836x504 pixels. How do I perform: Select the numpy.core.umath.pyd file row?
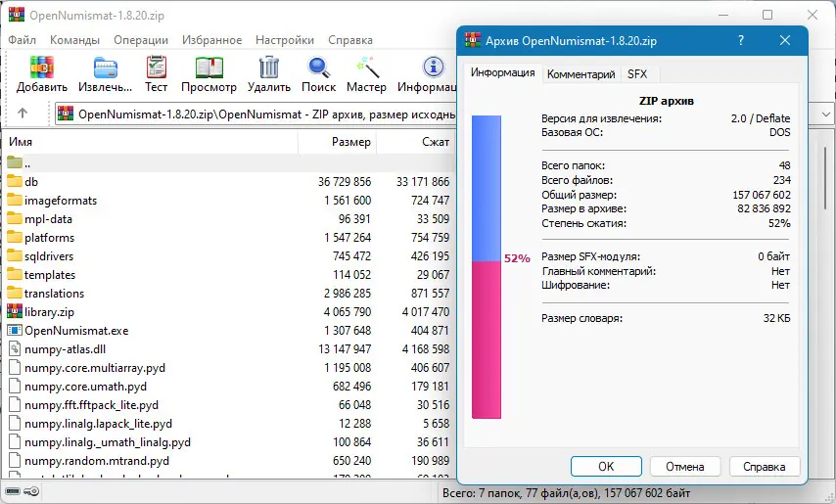click(228, 387)
